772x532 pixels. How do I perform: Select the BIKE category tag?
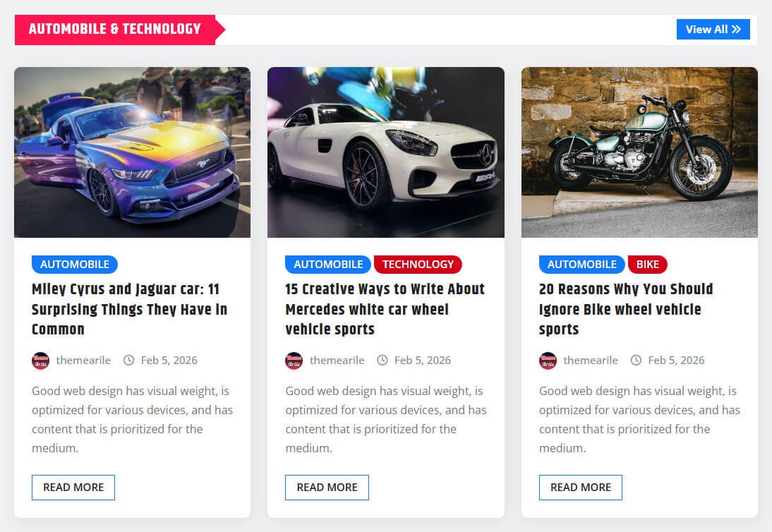click(647, 265)
